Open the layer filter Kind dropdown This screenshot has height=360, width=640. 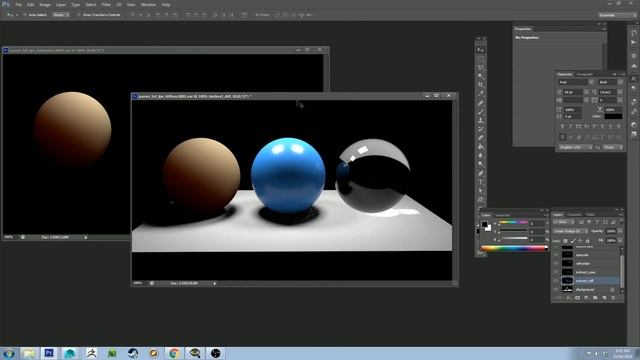pos(563,222)
